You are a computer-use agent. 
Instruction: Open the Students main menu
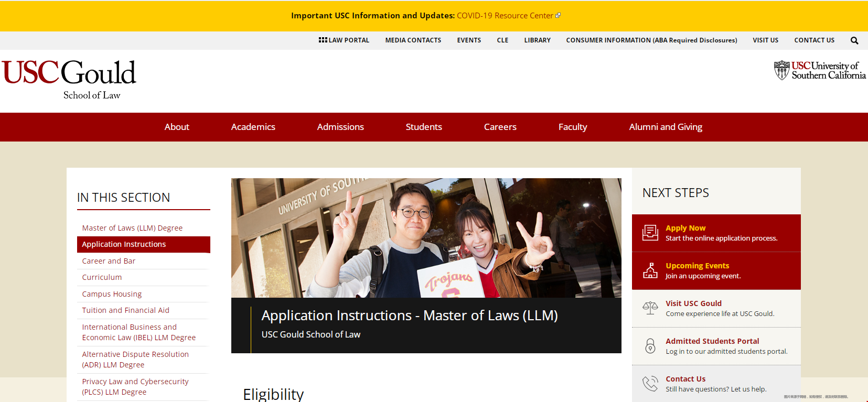(424, 127)
